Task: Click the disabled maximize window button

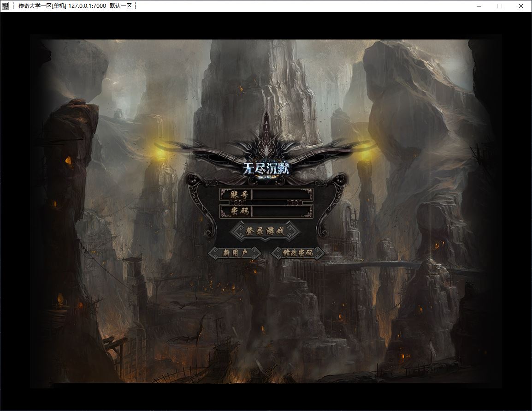Action: click(x=500, y=6)
